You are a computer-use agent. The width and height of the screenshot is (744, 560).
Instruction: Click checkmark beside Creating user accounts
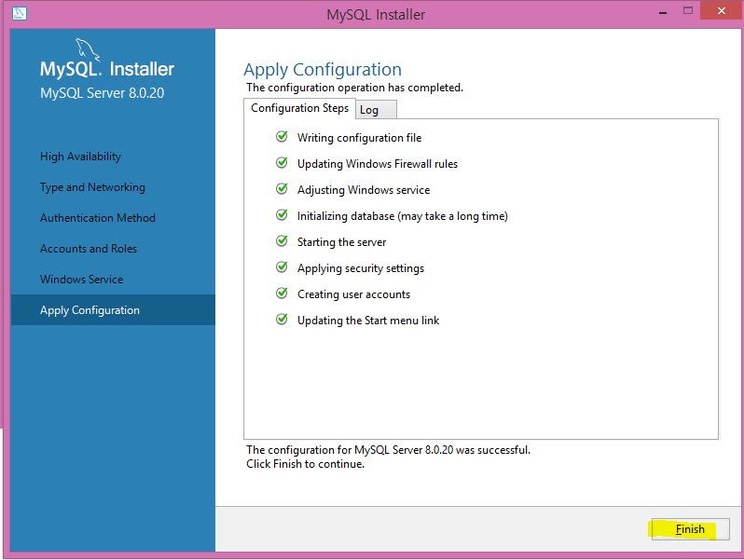pos(282,294)
